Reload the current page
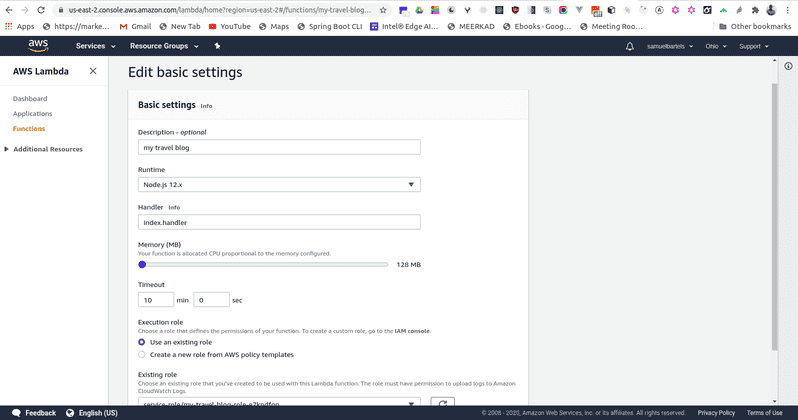Viewport: 798px width, 420px height. [x=41, y=10]
